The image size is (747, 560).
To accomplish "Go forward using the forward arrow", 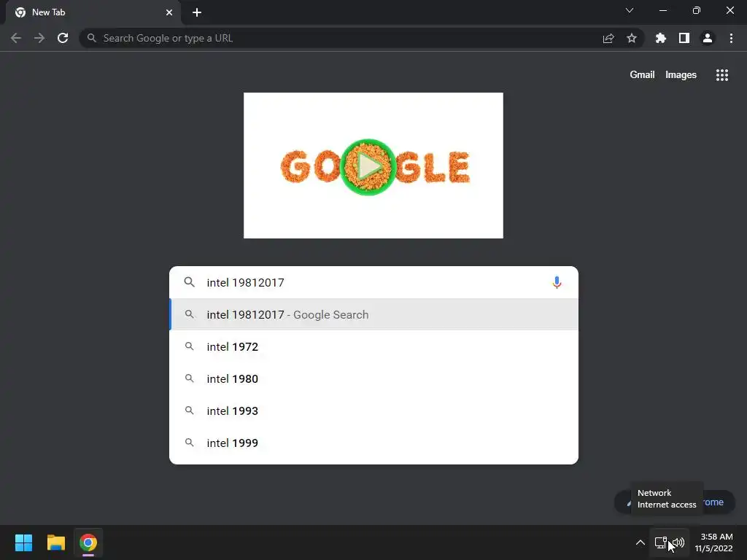I will [39, 38].
